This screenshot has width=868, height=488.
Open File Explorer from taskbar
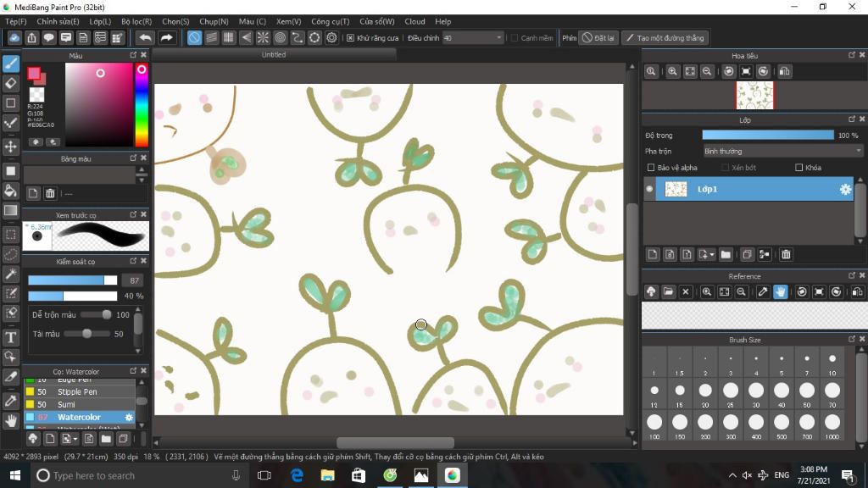pos(328,475)
